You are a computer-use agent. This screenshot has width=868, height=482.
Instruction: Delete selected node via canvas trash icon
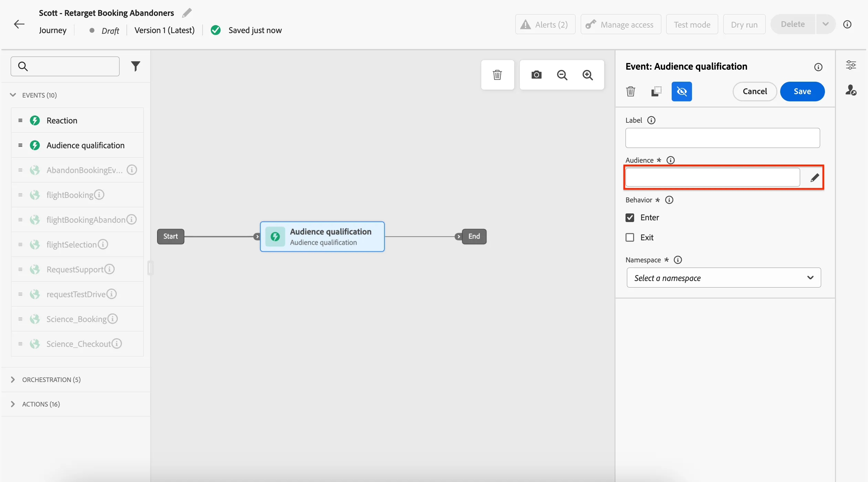click(x=497, y=75)
